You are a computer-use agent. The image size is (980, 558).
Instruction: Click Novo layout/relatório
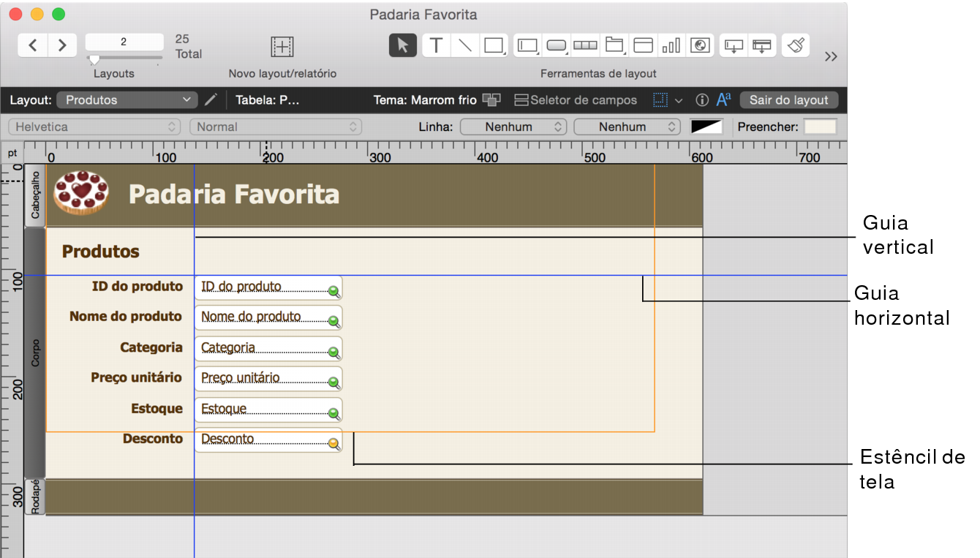coord(282,46)
